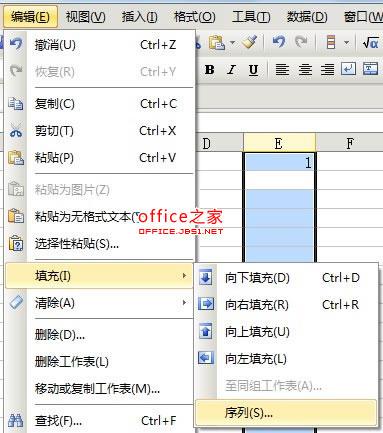The width and height of the screenshot is (383, 433).
Task: Select column F header
Action: point(350,143)
